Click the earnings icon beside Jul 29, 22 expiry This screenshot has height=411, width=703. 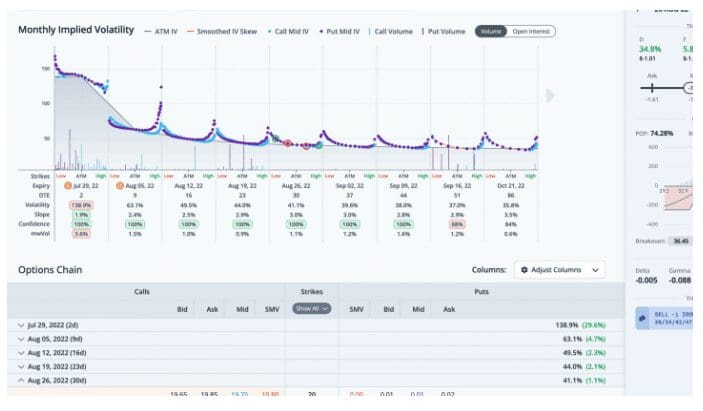(x=68, y=186)
